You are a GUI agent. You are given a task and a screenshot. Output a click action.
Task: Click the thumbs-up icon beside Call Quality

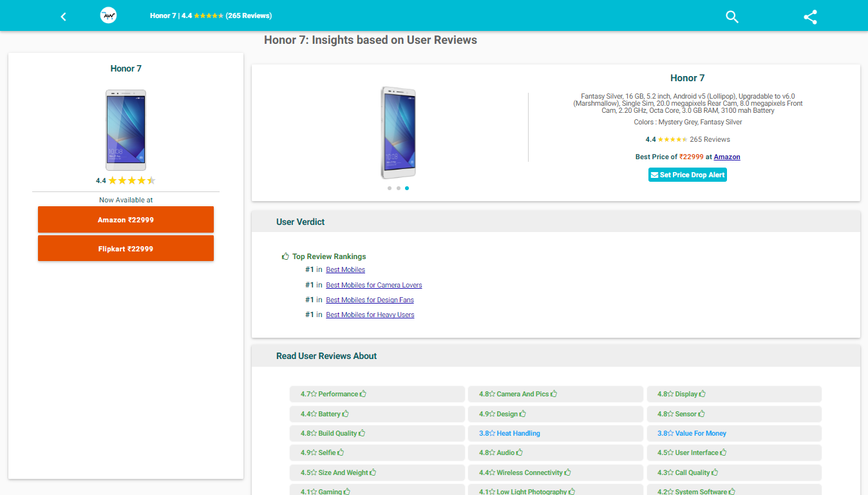tap(715, 472)
